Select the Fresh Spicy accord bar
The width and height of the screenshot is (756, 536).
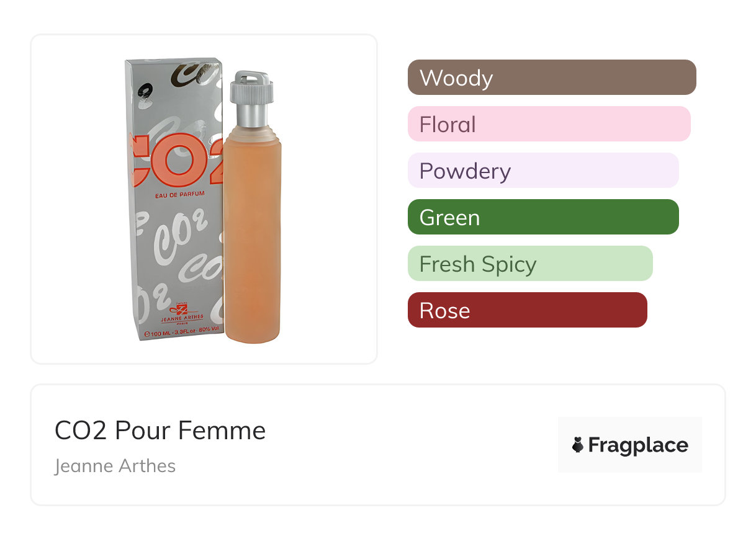click(x=530, y=264)
